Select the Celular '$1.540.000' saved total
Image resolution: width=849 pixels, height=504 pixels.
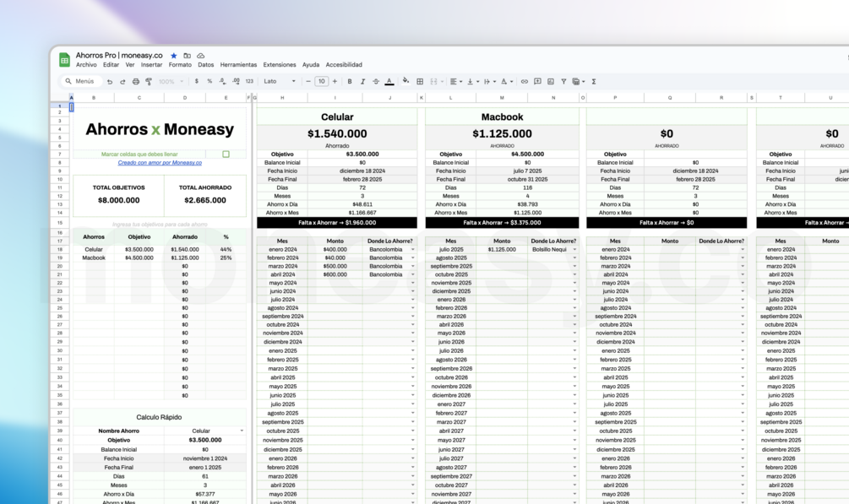point(337,133)
